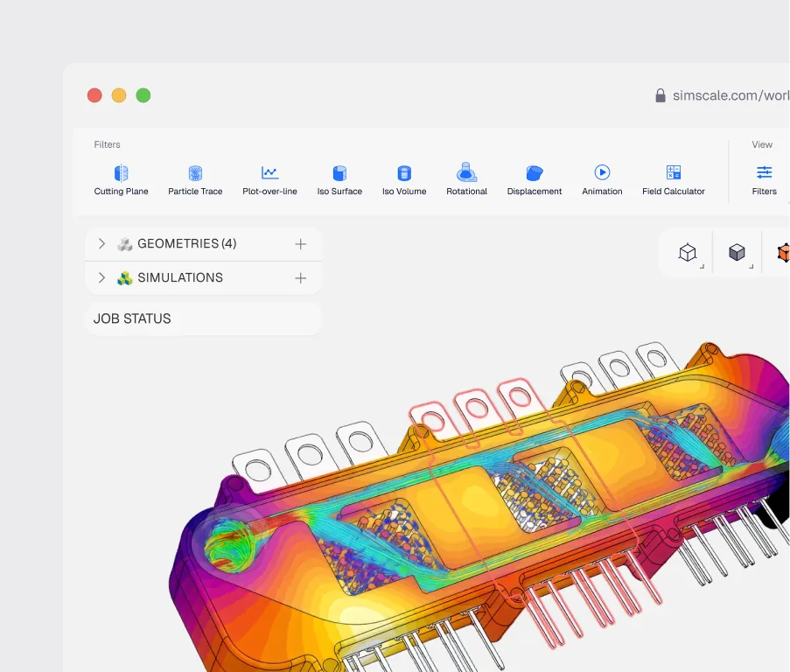Select the SIMULATIONS label
This screenshot has width=790, height=672.
[180, 277]
